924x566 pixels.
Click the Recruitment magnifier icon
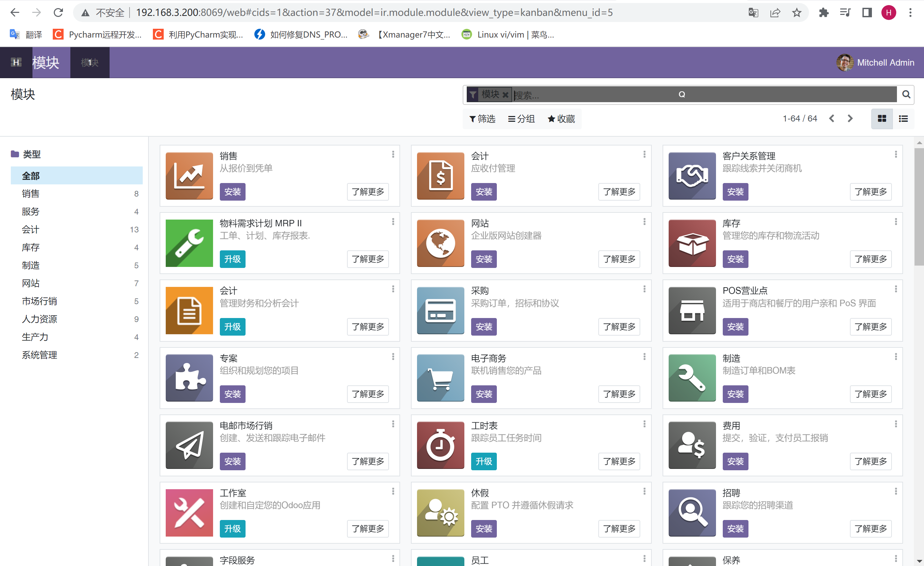pos(692,513)
